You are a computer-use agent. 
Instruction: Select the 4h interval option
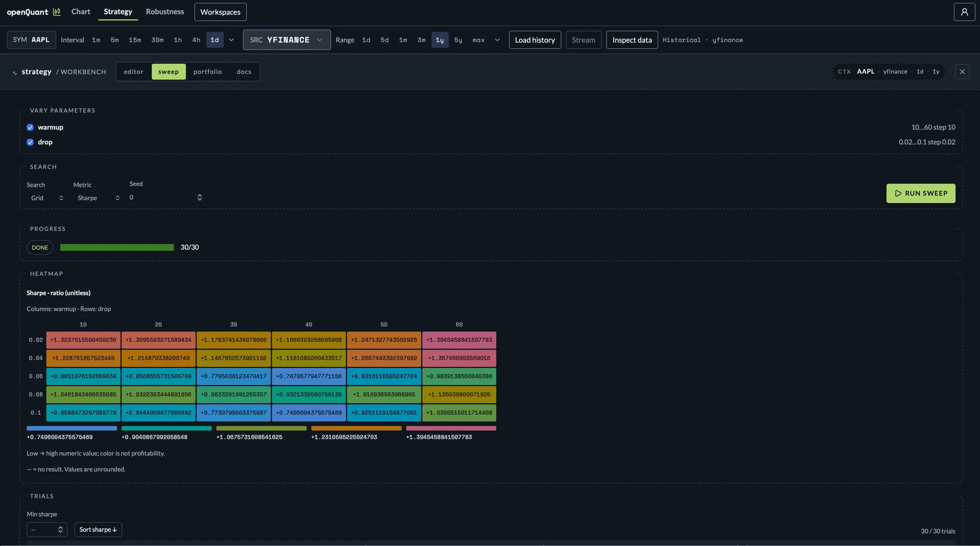click(x=196, y=40)
